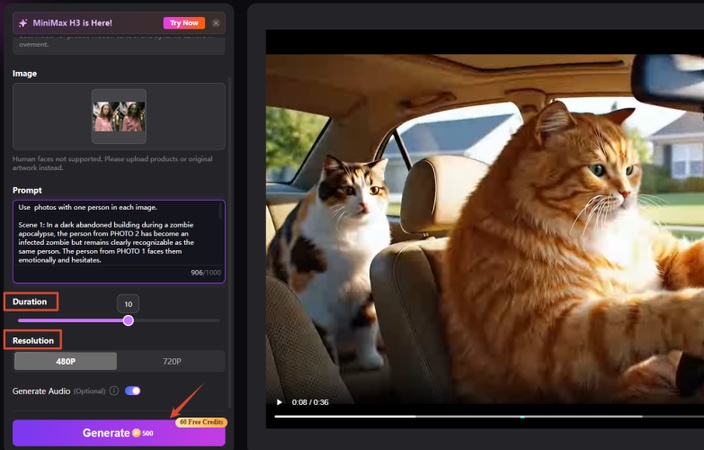Viewport: 704px width, 450px height.
Task: Click the Image section label
Action: click(25, 73)
